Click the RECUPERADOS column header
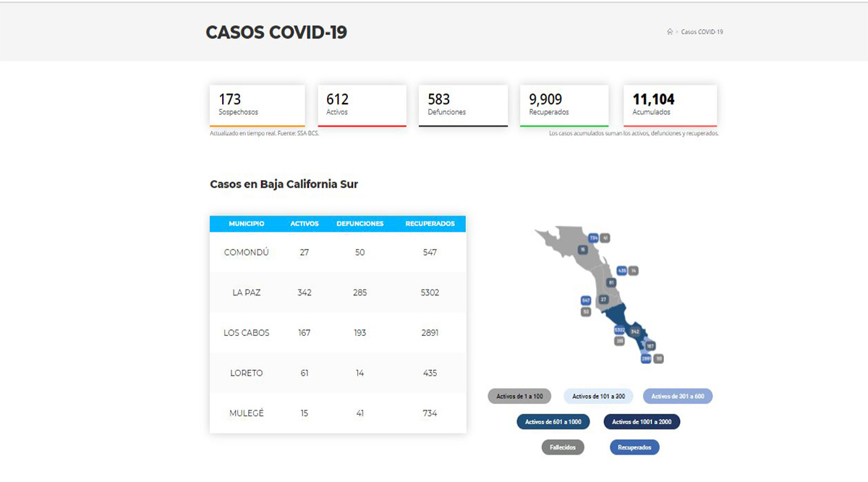This screenshot has width=868, height=482. [x=430, y=224]
